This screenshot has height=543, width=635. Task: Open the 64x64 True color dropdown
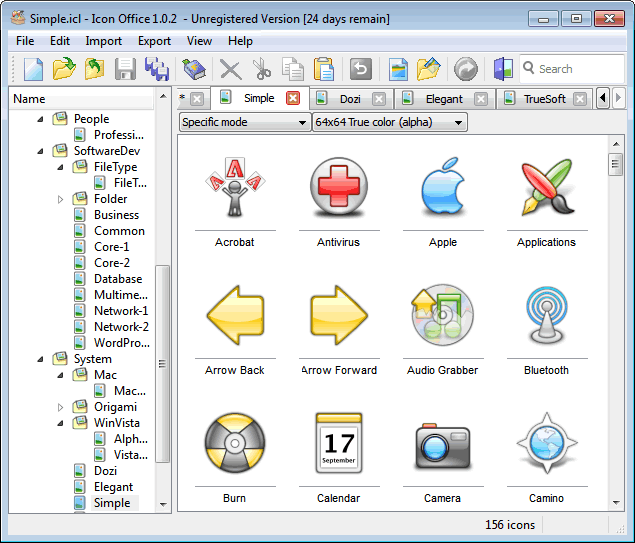click(390, 122)
